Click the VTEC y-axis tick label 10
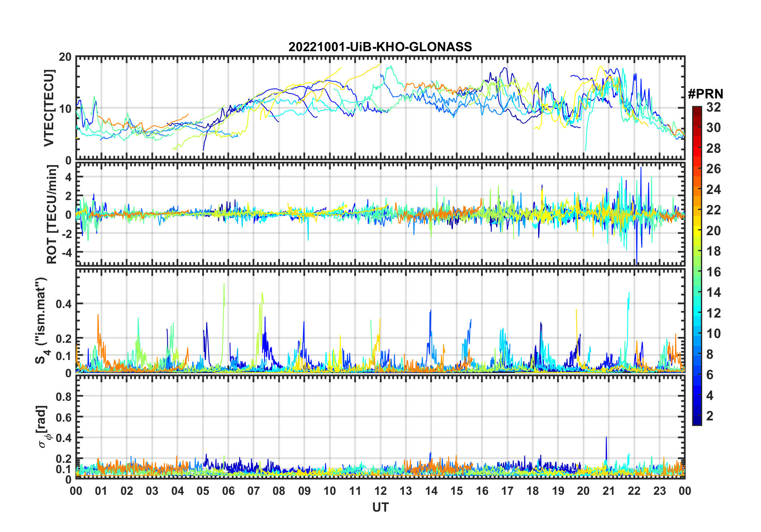This screenshot has width=761, height=532. tap(65, 108)
